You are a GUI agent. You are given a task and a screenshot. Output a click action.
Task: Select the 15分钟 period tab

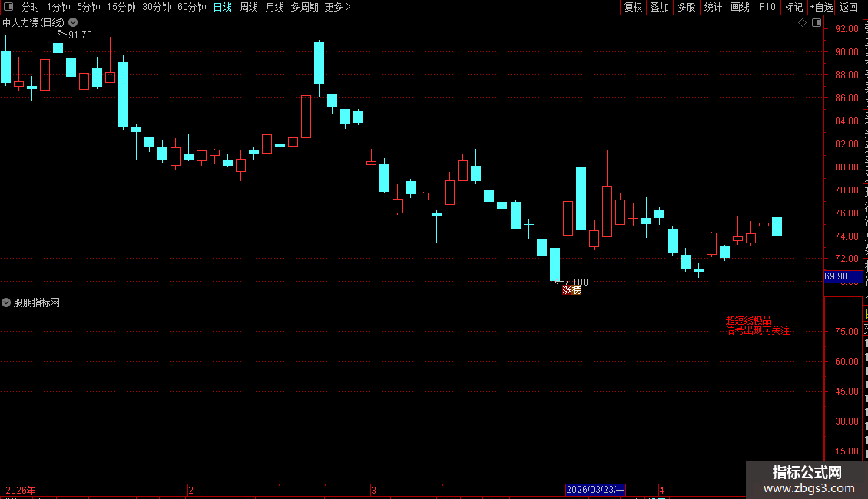(x=121, y=7)
